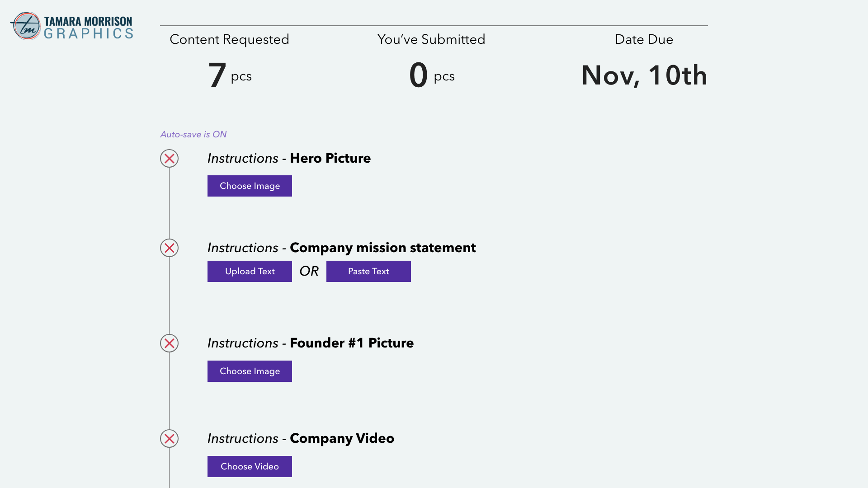The image size is (868, 488).
Task: Click the Paste Text button
Action: point(368,272)
